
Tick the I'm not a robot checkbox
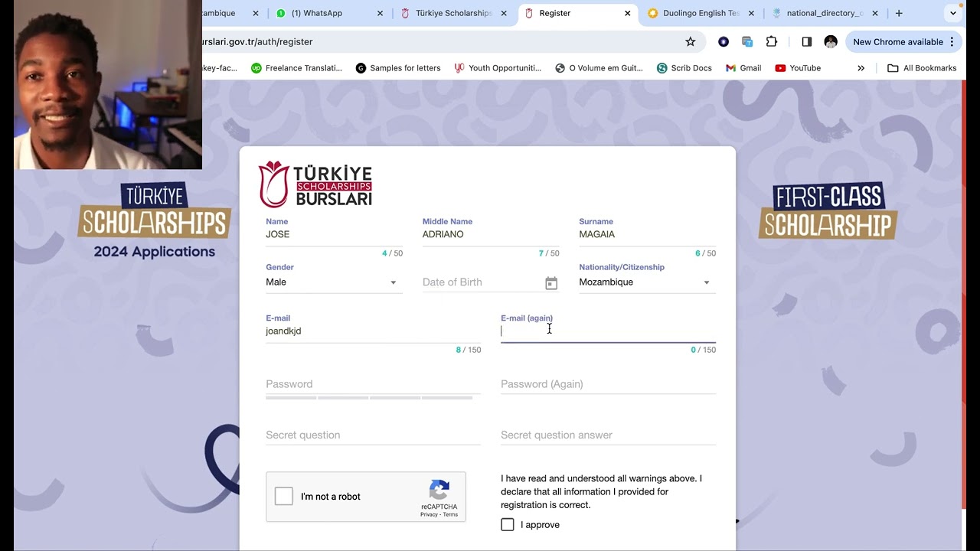(284, 497)
